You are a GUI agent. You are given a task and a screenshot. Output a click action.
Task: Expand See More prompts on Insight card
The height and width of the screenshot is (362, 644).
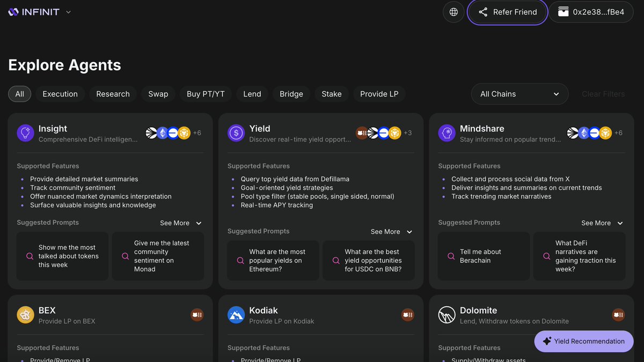(x=181, y=223)
